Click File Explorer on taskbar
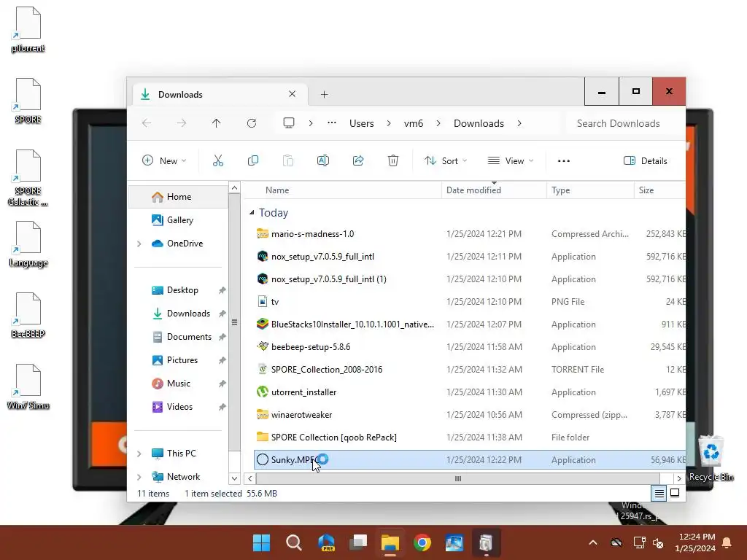The width and height of the screenshot is (747, 560). (390, 542)
